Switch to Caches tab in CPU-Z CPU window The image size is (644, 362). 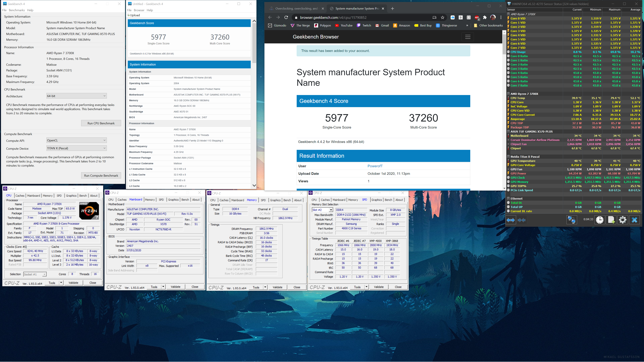pos(20,196)
